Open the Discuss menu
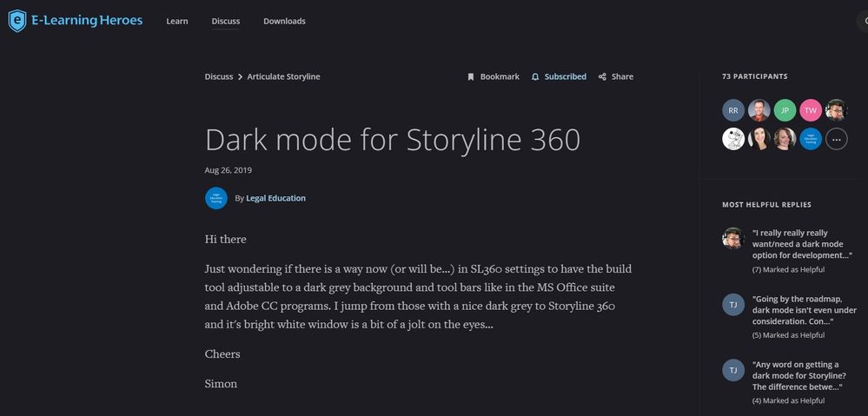Screen dimensions: 868x416 tap(226, 21)
